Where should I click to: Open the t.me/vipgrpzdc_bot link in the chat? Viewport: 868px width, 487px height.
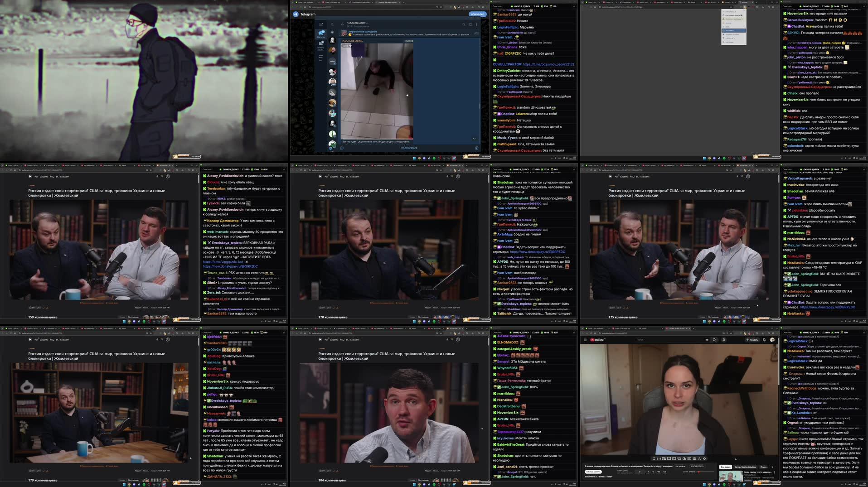pos(223,261)
